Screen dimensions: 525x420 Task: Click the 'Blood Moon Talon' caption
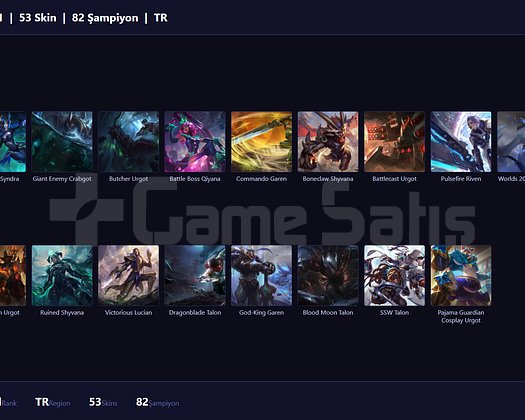[x=328, y=312]
